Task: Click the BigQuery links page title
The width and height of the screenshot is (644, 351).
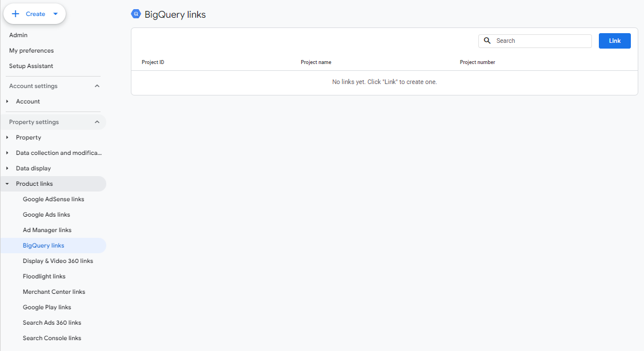Action: coord(175,15)
